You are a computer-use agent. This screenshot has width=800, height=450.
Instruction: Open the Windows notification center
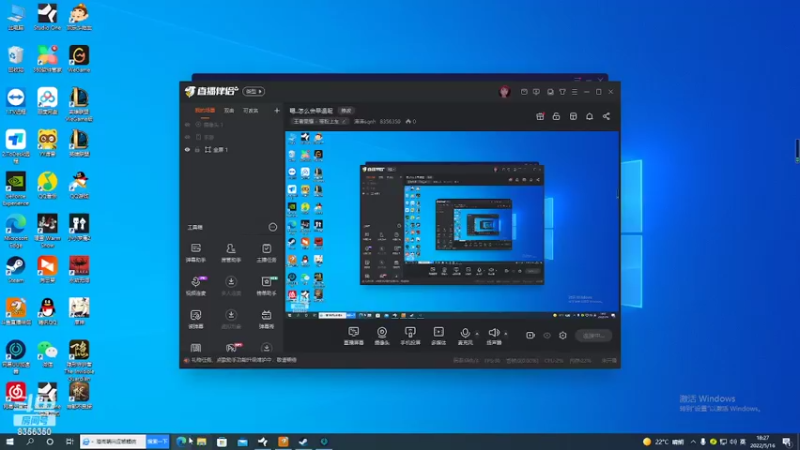[787, 442]
